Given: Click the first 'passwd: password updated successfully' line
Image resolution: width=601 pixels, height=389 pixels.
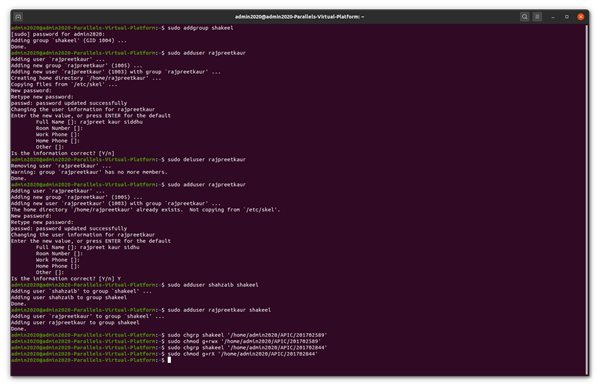Looking at the screenshot, I should click(x=69, y=103).
